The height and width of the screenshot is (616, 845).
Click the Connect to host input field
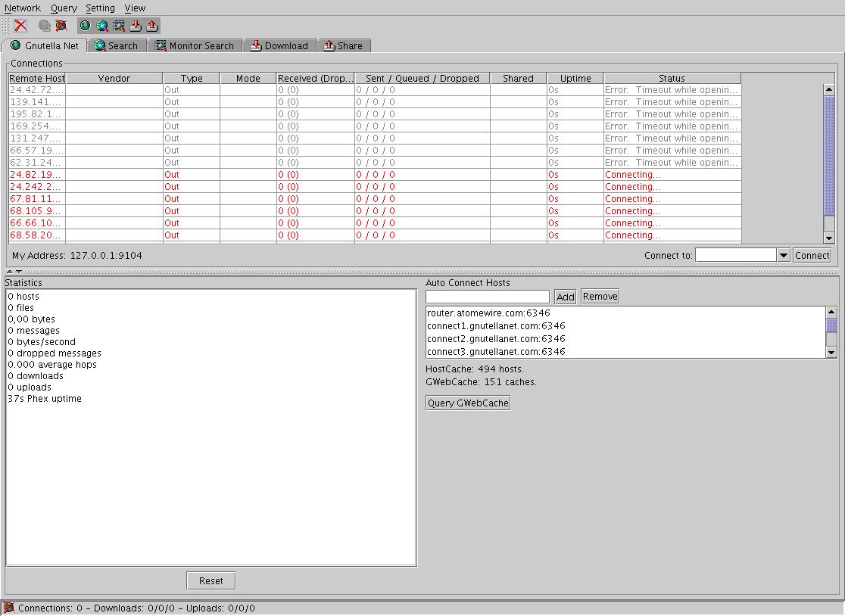736,255
